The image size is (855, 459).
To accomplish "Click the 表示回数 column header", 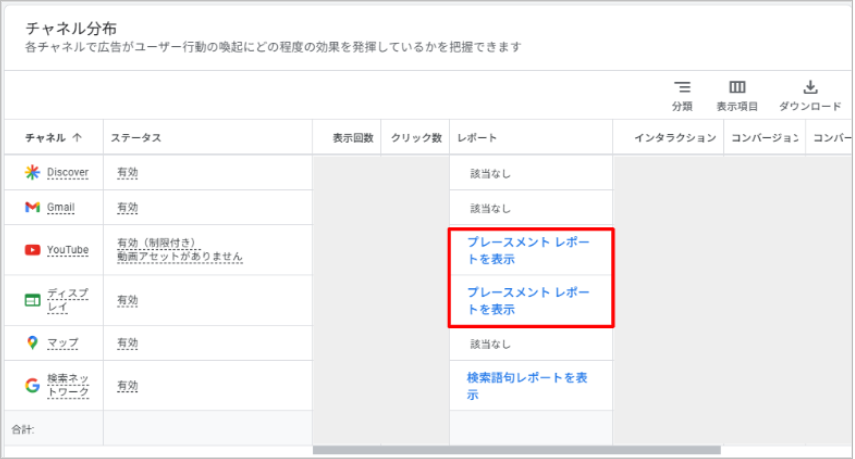I will [352, 137].
